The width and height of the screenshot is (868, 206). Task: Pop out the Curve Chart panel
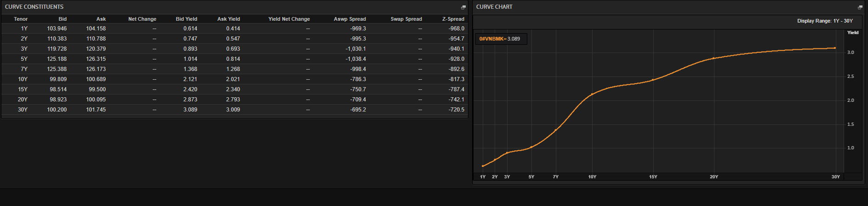coord(860,7)
